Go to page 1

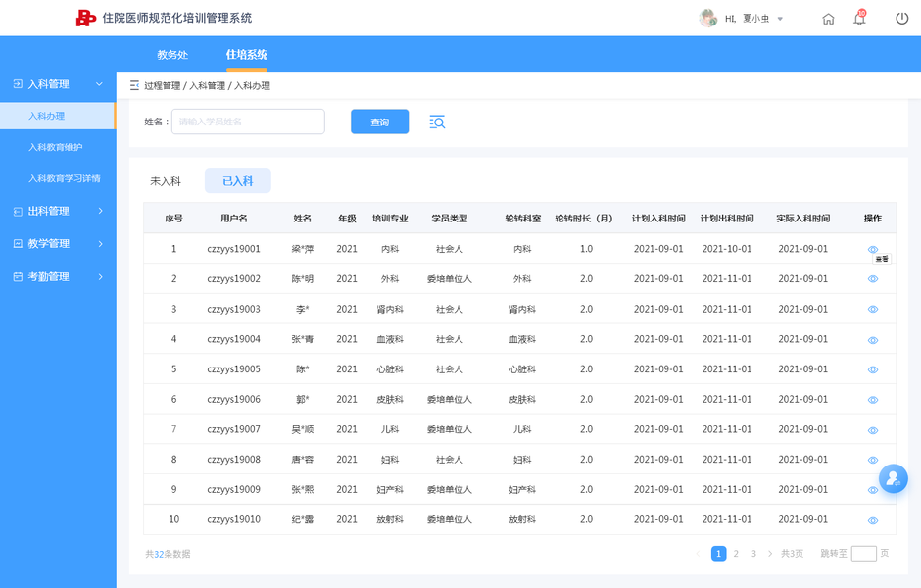click(718, 554)
